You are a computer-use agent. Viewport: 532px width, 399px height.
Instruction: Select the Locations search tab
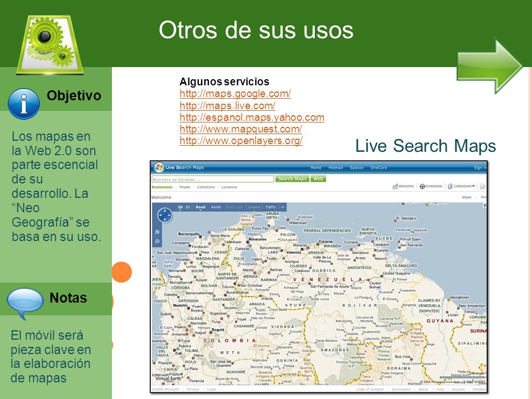coord(229,187)
